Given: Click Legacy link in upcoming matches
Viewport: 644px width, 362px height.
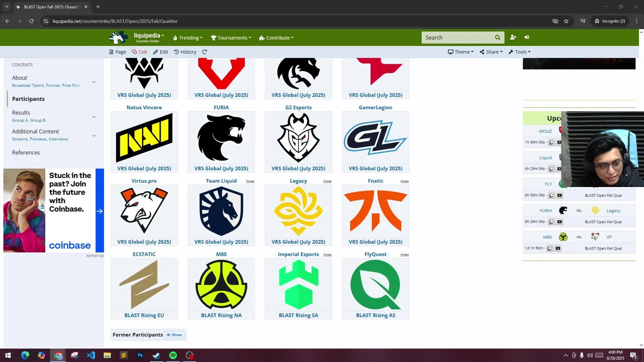Looking at the screenshot, I should coord(613,211).
